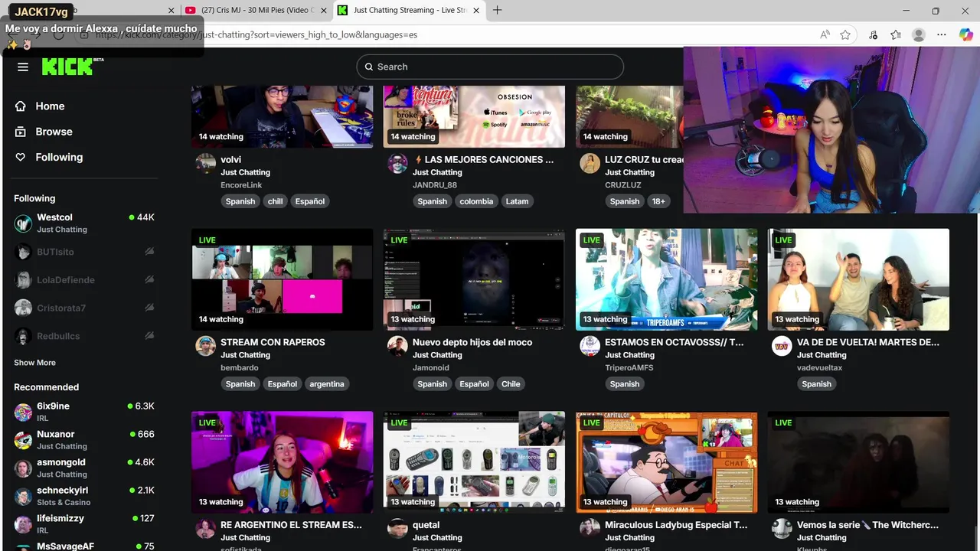Open VA DE VUELTA stream thumbnail
Viewport: 980px width, 551px height.
858,279
